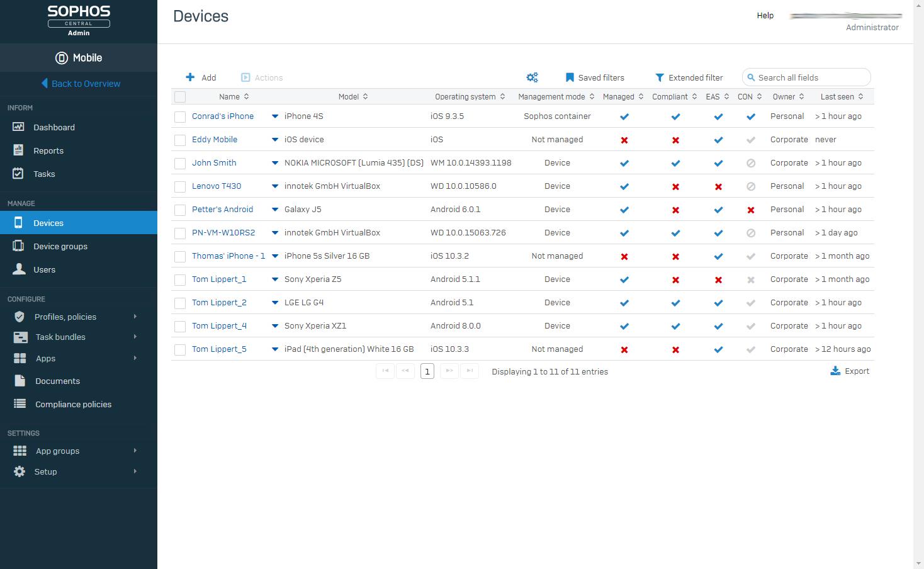The image size is (924, 569).
Task: Click Petter's Android red CON cross
Action: [x=751, y=210]
